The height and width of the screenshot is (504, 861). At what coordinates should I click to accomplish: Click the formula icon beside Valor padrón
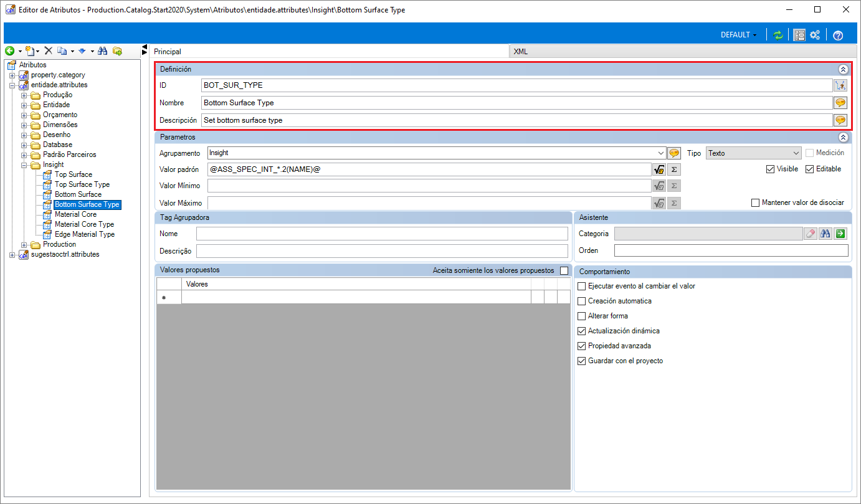[x=658, y=169]
